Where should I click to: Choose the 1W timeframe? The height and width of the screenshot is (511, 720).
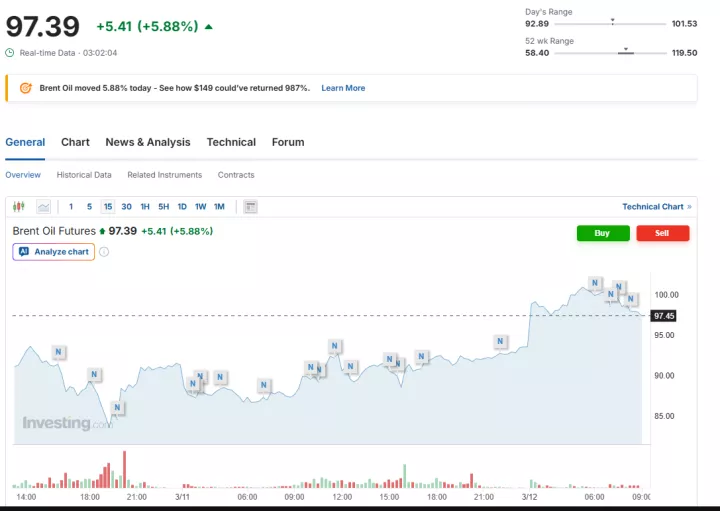tap(200, 207)
